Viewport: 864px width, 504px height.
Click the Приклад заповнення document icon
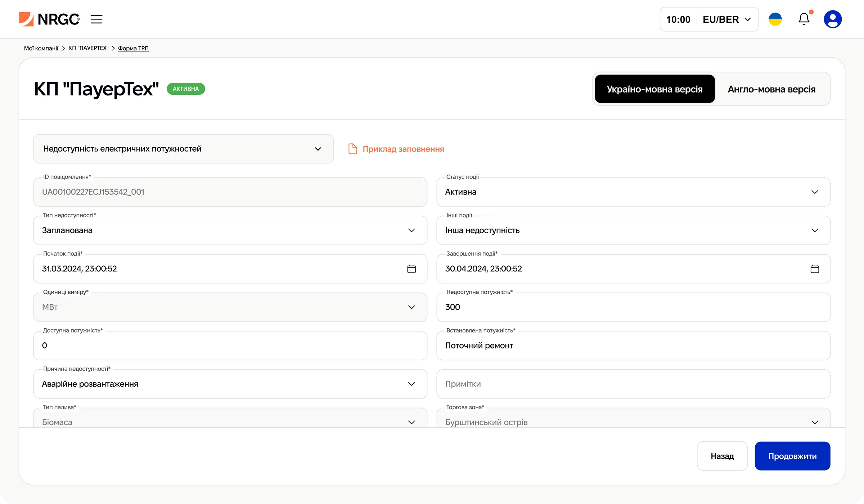(x=353, y=149)
